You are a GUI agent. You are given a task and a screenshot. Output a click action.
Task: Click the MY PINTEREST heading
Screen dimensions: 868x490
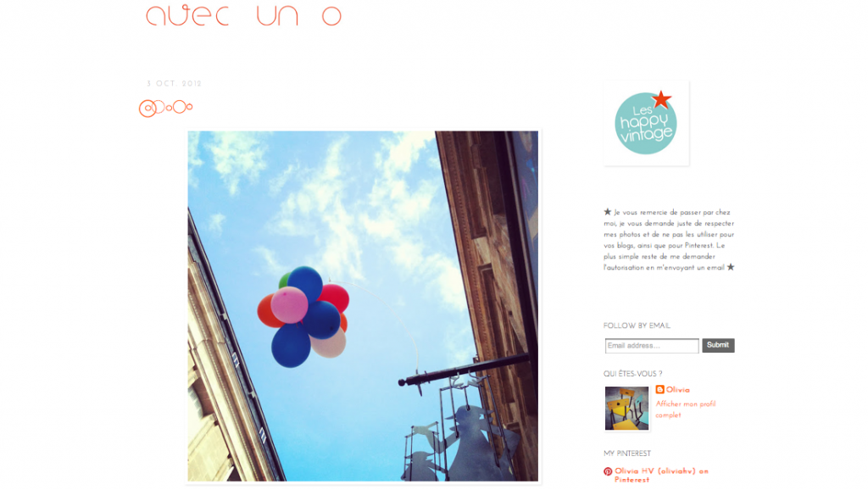[x=627, y=454]
